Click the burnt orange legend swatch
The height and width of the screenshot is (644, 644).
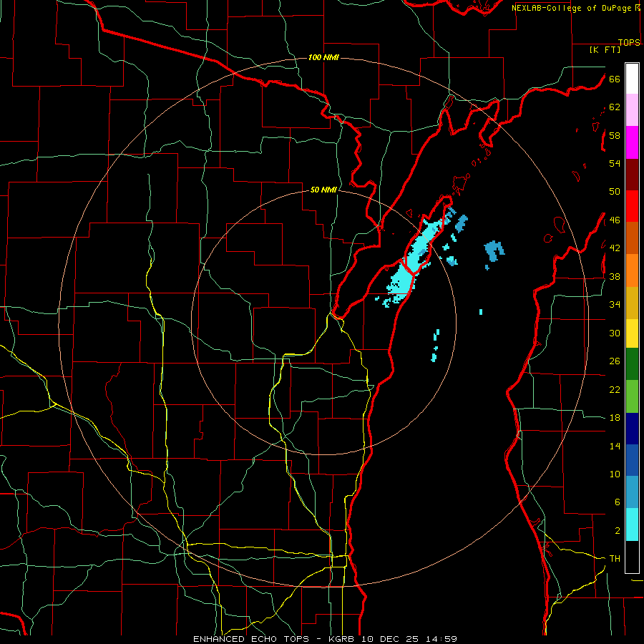(x=632, y=238)
